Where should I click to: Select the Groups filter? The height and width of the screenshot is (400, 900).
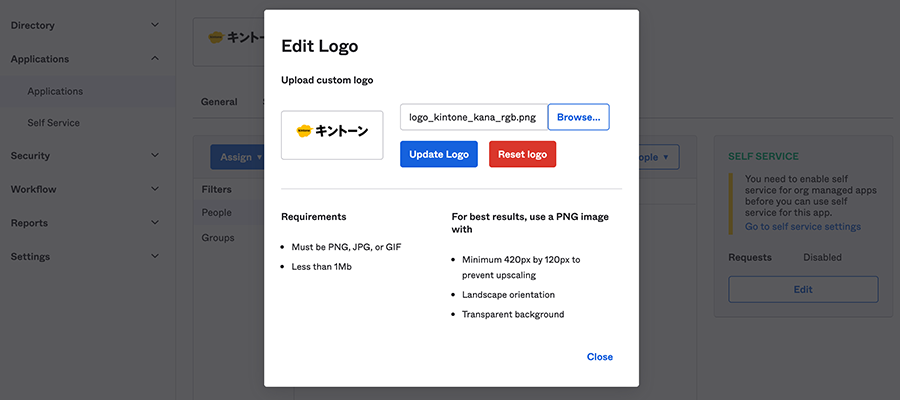tap(218, 238)
